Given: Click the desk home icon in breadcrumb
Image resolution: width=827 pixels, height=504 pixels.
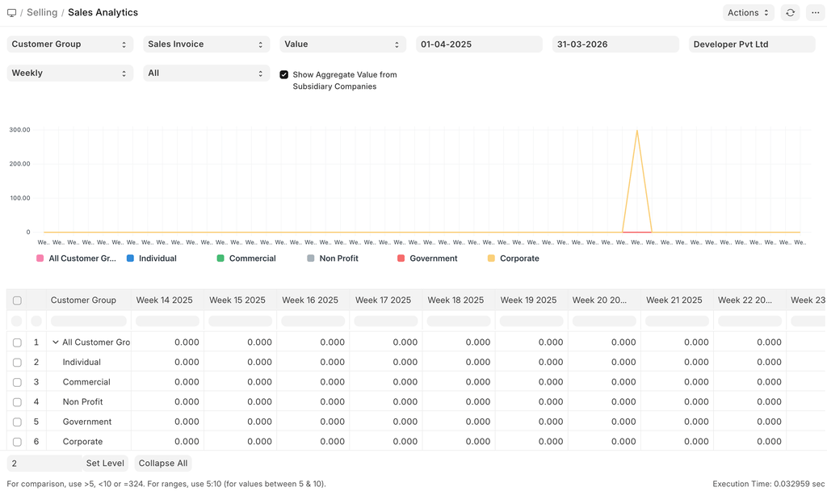Looking at the screenshot, I should (11, 13).
